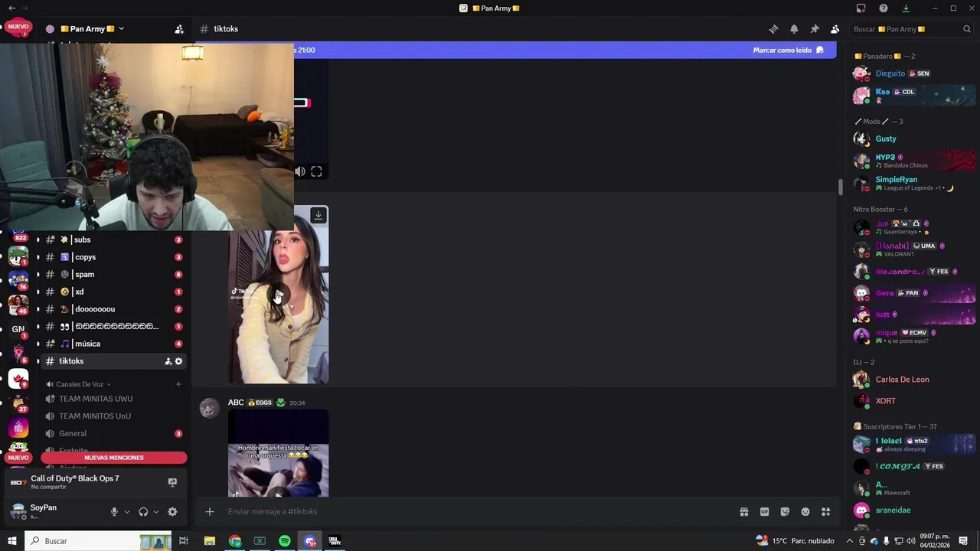The image size is (980, 551).
Task: Open the emoji picker
Action: coord(805,511)
